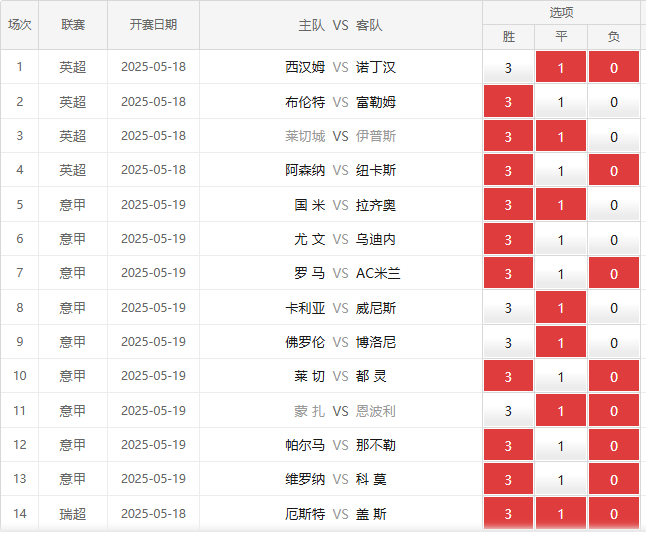Toggle win (3) for 维罗纳 VS 科莫

(508, 479)
